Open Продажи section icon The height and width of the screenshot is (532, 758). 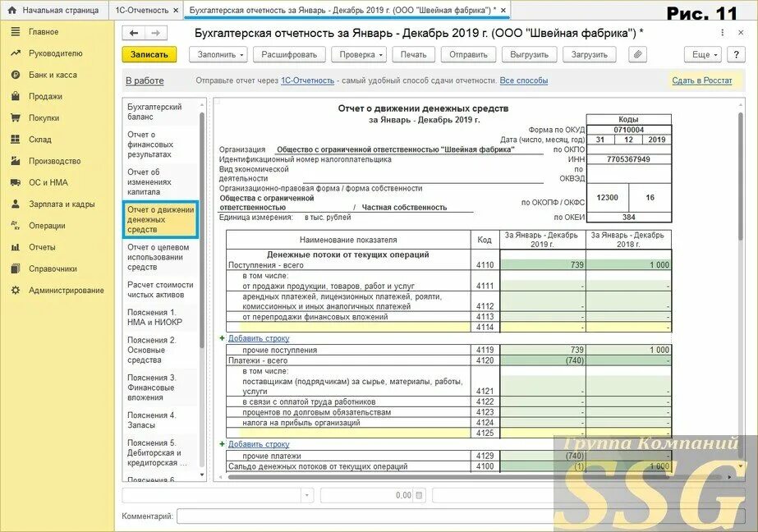tap(16, 96)
